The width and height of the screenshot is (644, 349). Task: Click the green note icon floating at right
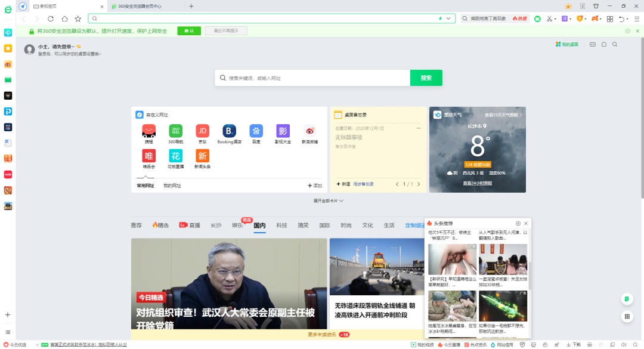pyautogui.click(x=627, y=299)
